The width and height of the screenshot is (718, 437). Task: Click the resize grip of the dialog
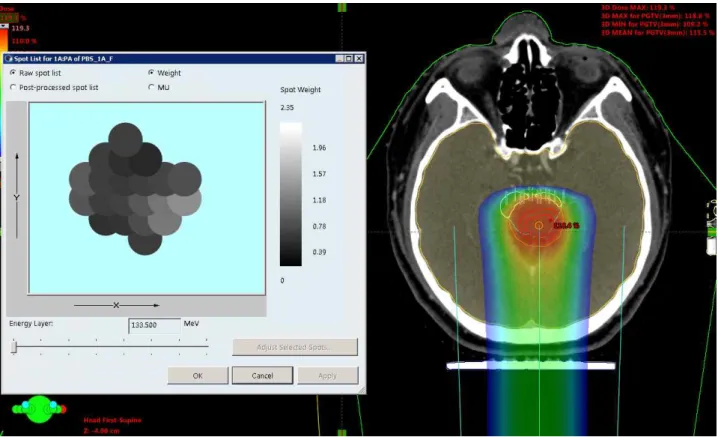(x=361, y=389)
